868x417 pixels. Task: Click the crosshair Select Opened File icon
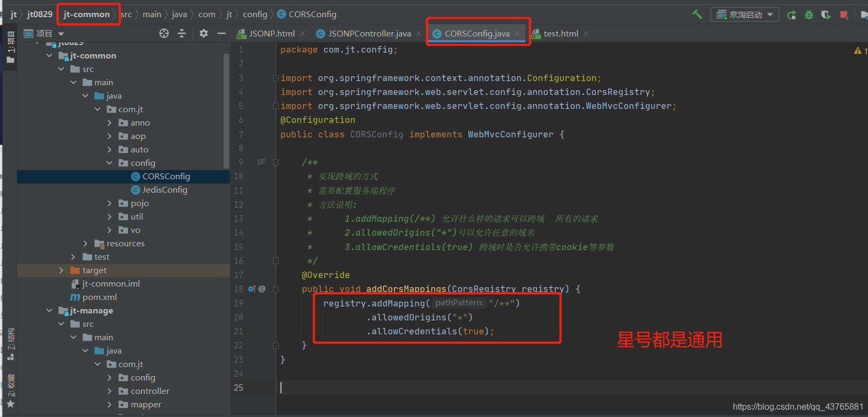(x=164, y=33)
